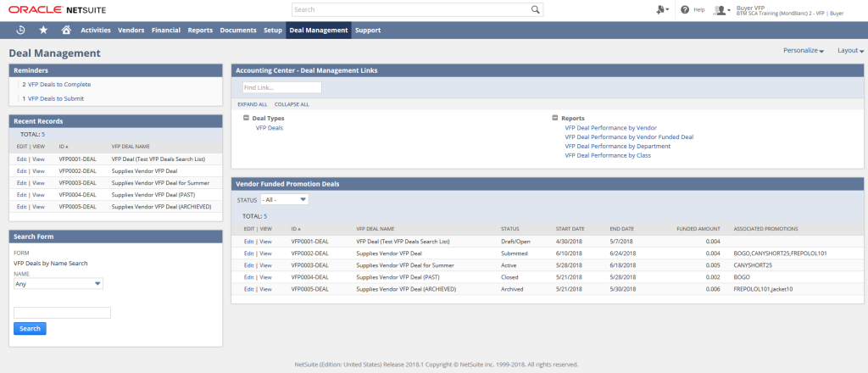
Task: Open VFP Deal Performance by Vendor Funded Deal
Action: click(x=629, y=136)
